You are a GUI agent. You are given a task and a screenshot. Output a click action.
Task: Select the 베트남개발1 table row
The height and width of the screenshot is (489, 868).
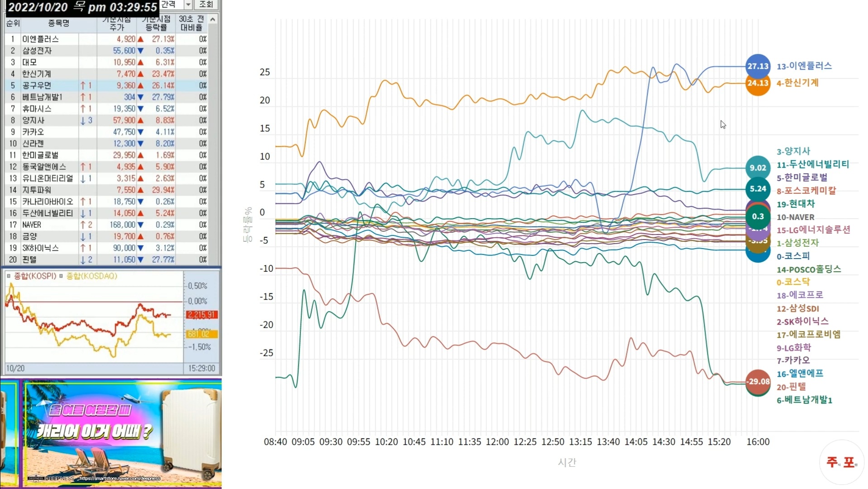(x=106, y=97)
